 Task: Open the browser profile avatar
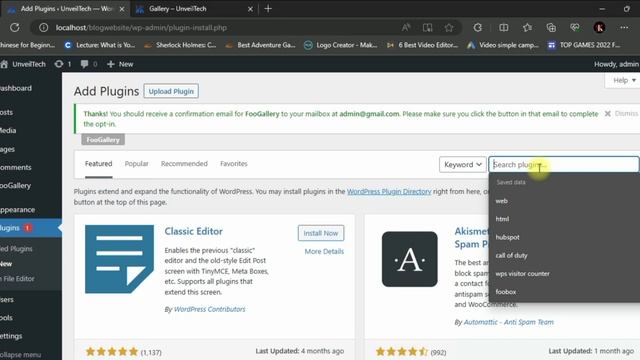coord(599,27)
